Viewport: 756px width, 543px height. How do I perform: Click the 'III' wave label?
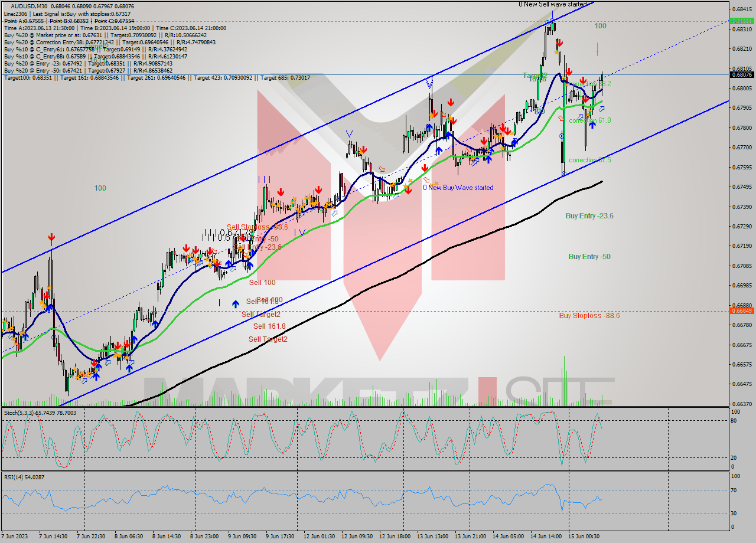point(264,179)
